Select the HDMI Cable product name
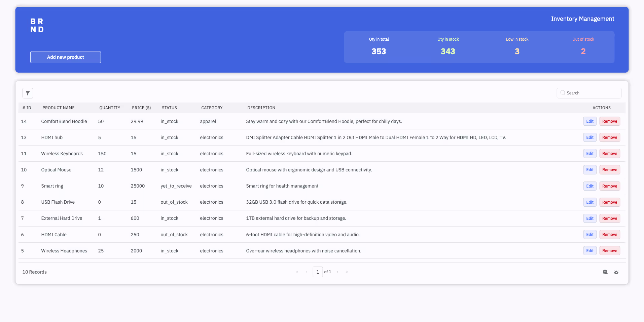Screen dimensions: 644x322 pos(54,235)
